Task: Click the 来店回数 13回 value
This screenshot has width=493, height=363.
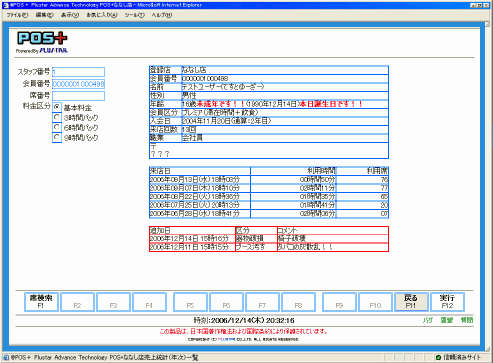Action: (x=189, y=129)
